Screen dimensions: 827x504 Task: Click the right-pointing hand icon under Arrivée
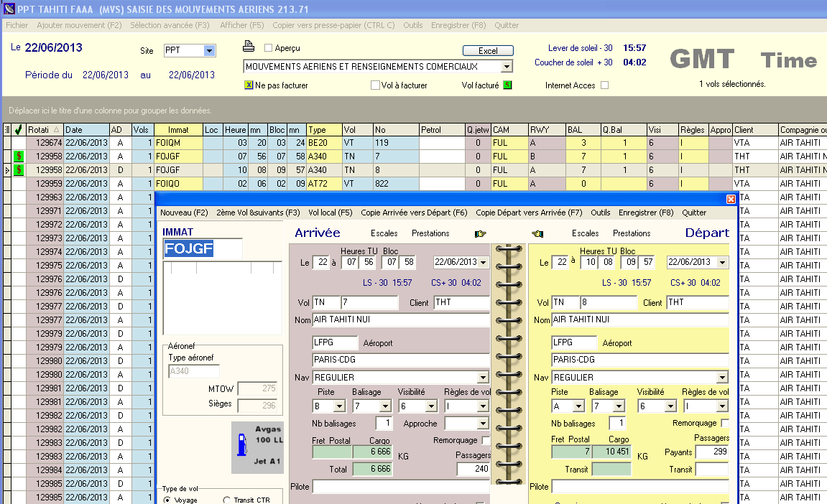(x=481, y=233)
